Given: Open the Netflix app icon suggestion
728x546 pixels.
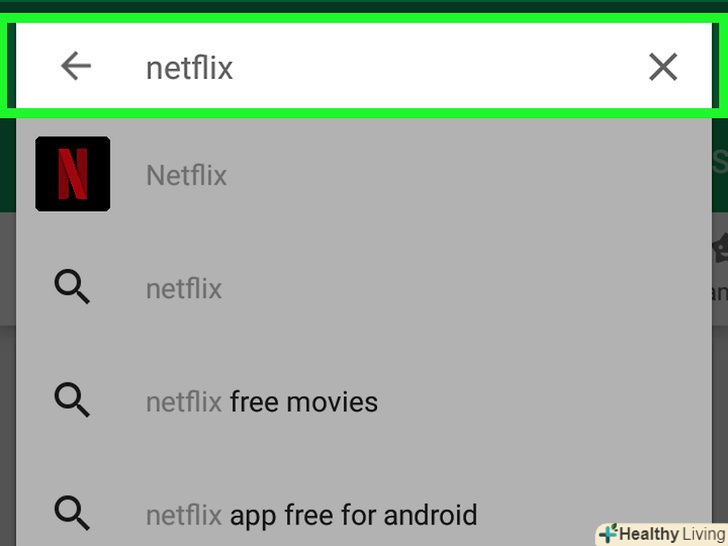Looking at the screenshot, I should tap(73, 174).
